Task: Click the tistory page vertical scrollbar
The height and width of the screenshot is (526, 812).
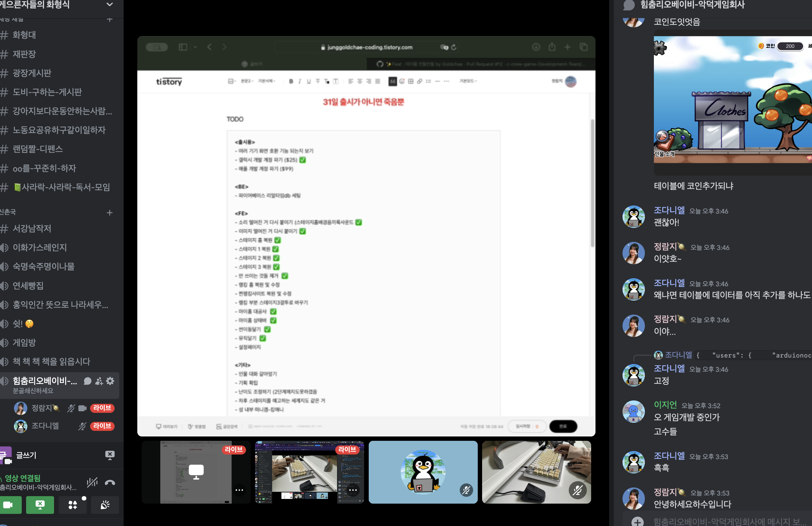Action: pyautogui.click(x=592, y=183)
